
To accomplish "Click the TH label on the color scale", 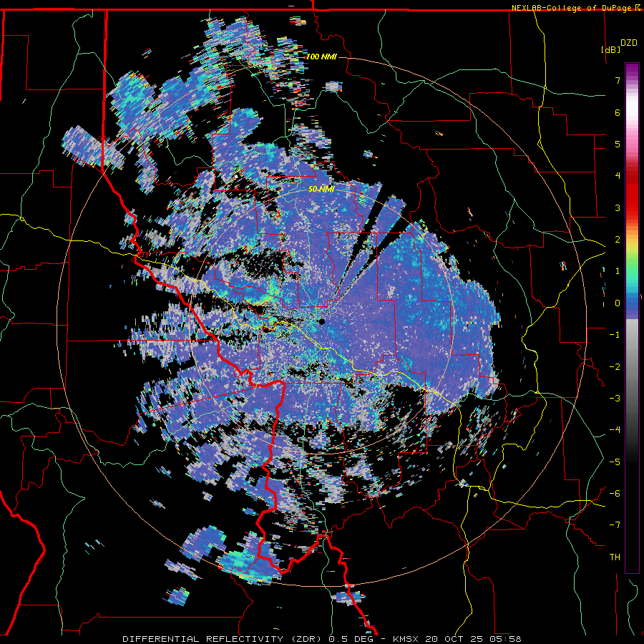I will pos(615,557).
